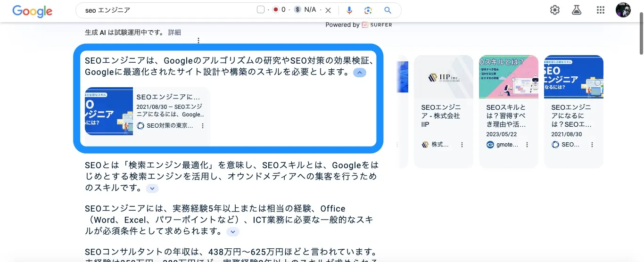Click the Google logo
Image resolution: width=644 pixels, height=262 pixels.
32,10
